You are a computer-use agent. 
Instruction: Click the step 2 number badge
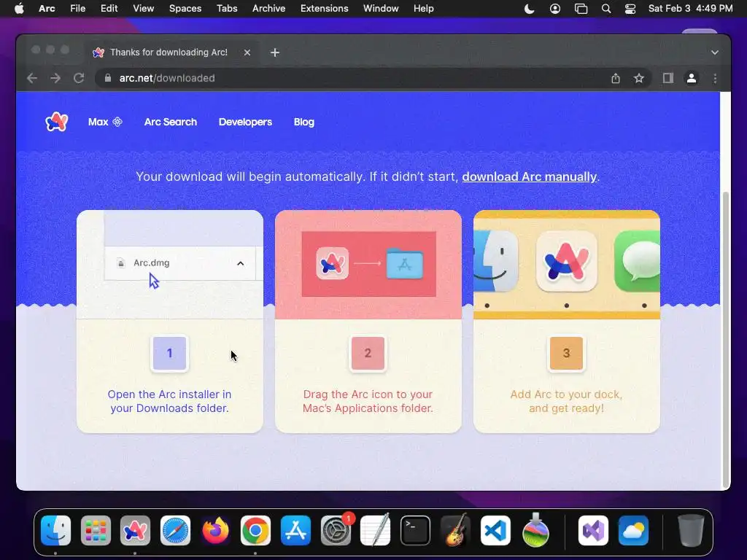pyautogui.click(x=368, y=354)
